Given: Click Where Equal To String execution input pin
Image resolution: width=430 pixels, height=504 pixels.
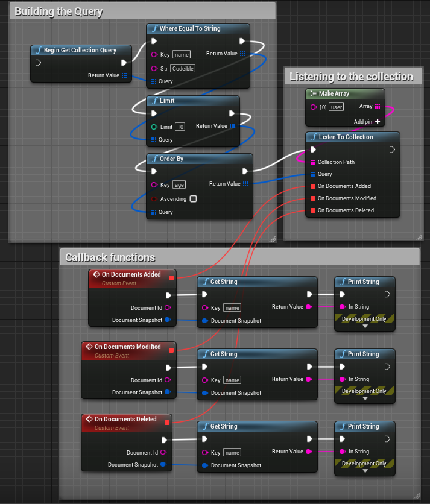Looking at the screenshot, I should point(154,41).
